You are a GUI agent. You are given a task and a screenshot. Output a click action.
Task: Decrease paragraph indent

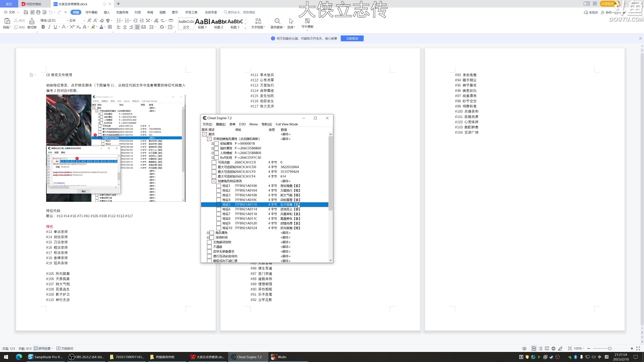point(136,20)
